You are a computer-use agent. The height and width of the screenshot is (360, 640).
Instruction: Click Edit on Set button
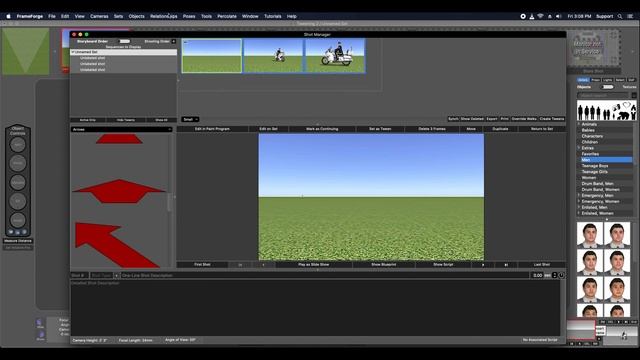pyautogui.click(x=268, y=129)
